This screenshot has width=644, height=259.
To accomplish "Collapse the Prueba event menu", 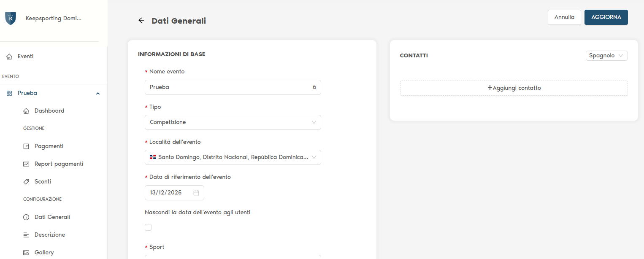I will click(98, 93).
